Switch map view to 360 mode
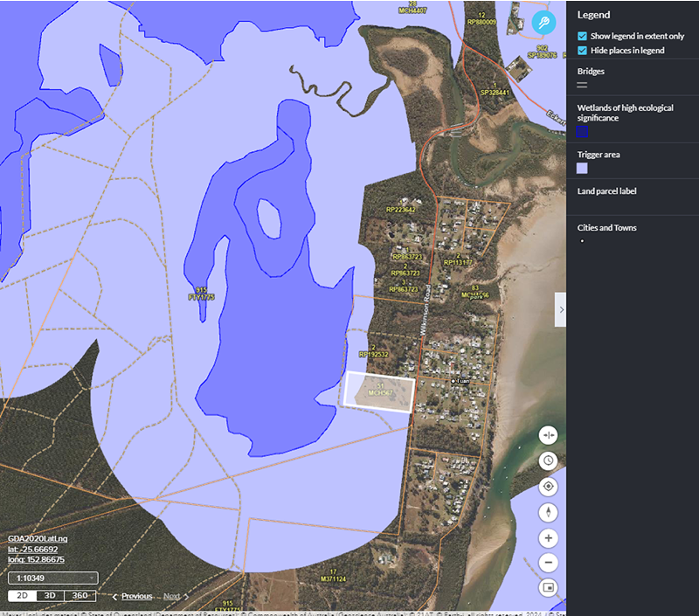Screen dimensions: 699x616 (80, 596)
